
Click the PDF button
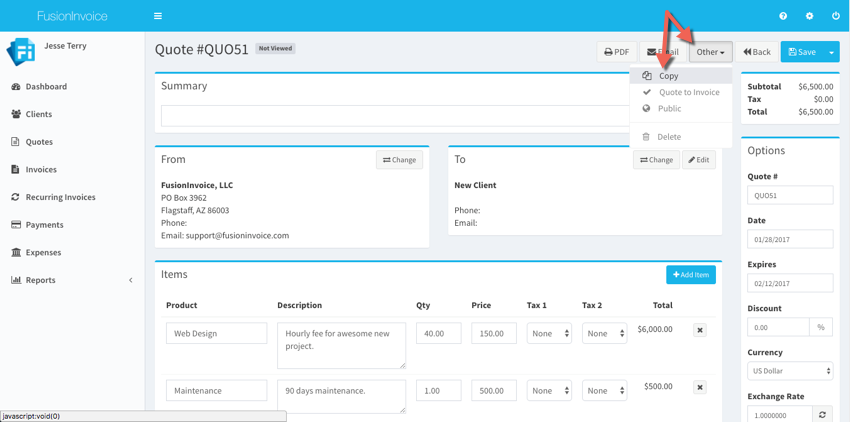[617, 52]
